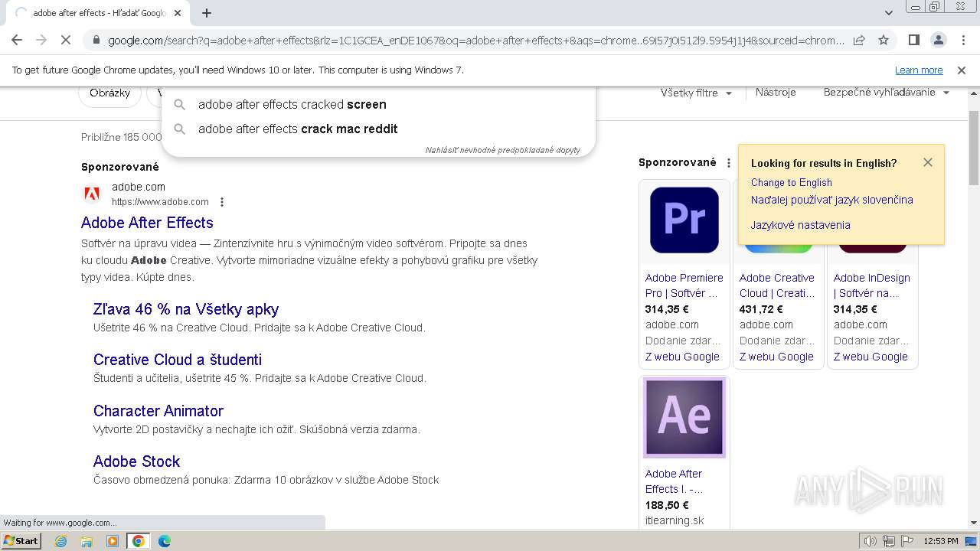Click the page vertical scrollbar thumb

(973, 148)
